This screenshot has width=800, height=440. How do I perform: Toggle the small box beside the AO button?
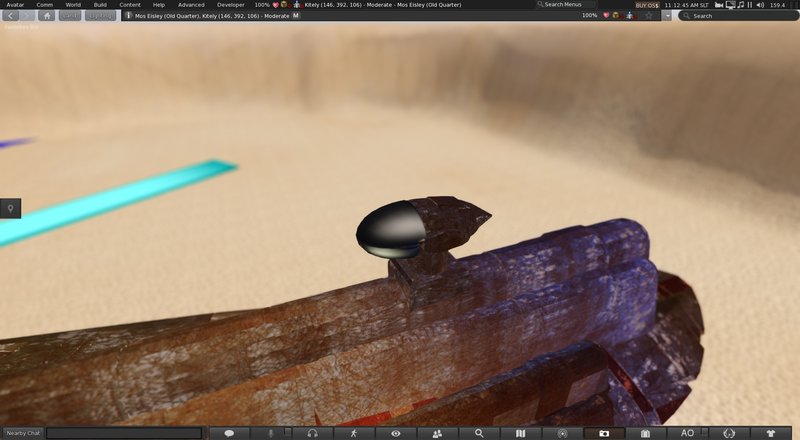[x=704, y=432]
